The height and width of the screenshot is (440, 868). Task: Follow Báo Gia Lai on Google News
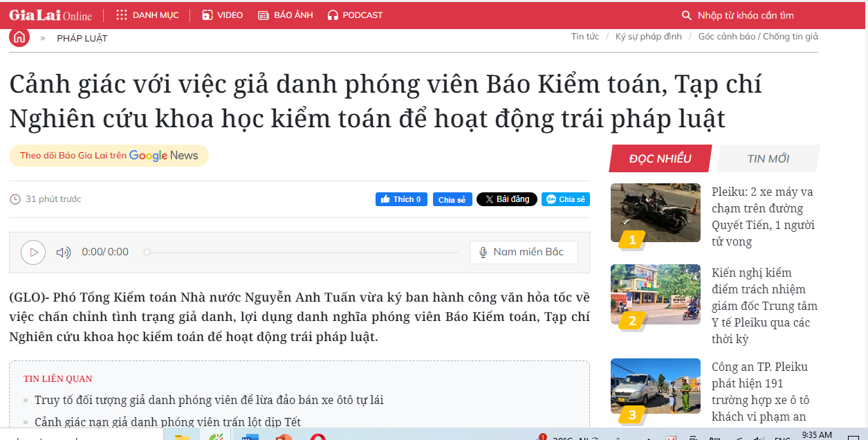[109, 156]
